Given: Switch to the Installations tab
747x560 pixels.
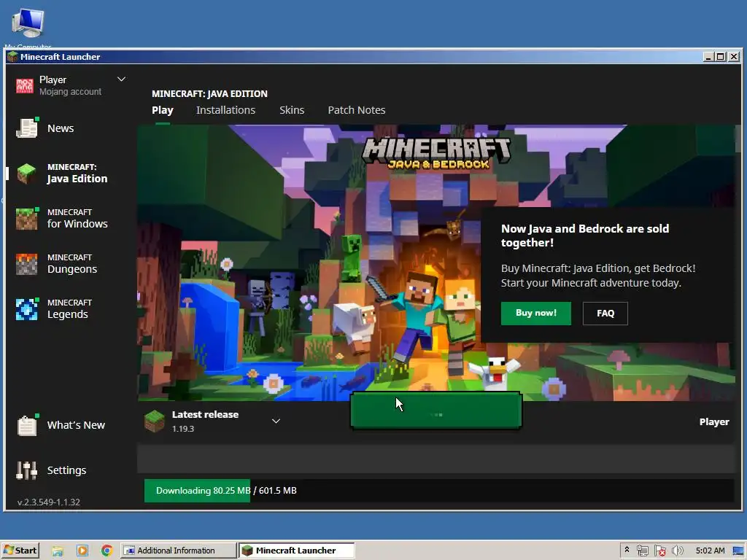Looking at the screenshot, I should 226,110.
